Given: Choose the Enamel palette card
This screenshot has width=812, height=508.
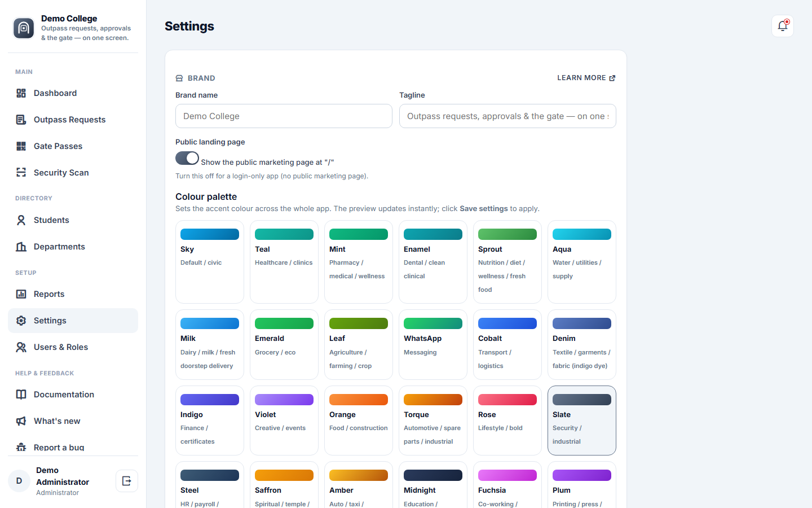Looking at the screenshot, I should (433, 262).
